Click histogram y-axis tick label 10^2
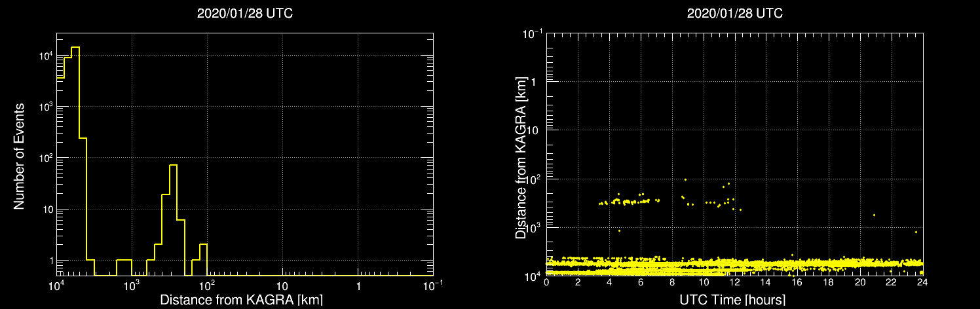 46,158
